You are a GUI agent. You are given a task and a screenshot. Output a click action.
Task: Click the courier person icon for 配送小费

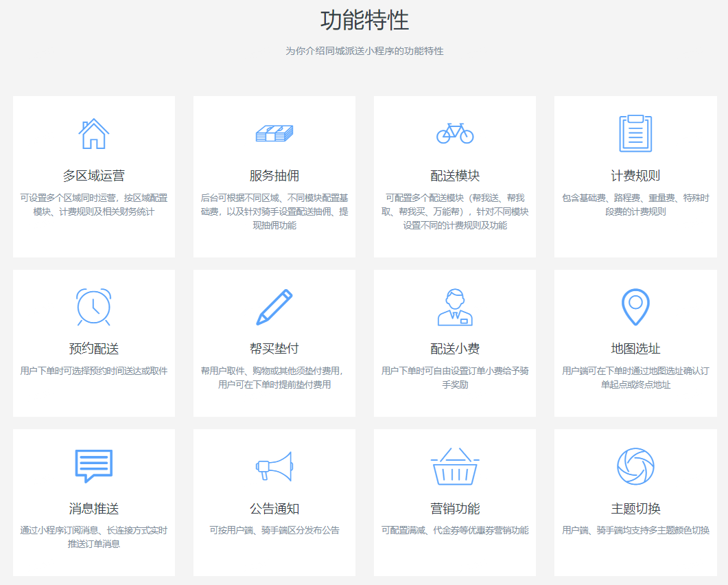[x=455, y=307]
